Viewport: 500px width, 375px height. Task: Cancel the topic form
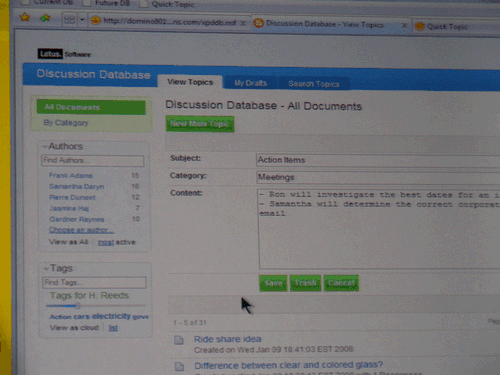[x=341, y=283]
